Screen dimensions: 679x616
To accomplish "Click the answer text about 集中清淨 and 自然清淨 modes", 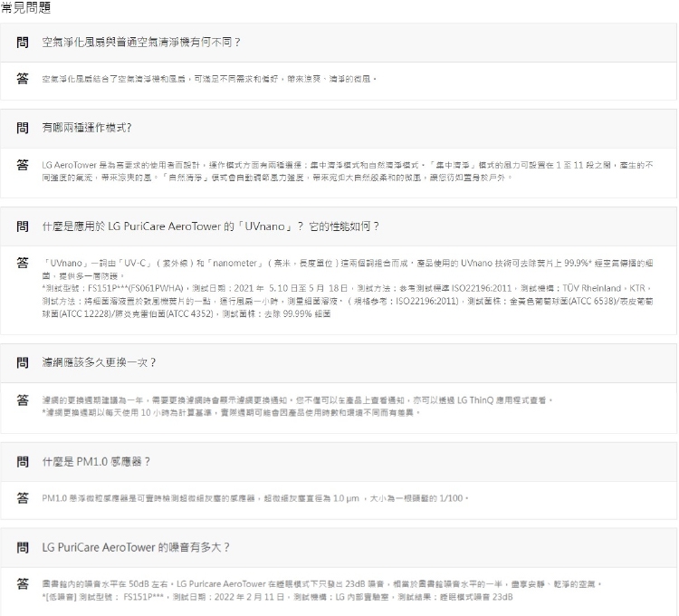I will click(344, 171).
